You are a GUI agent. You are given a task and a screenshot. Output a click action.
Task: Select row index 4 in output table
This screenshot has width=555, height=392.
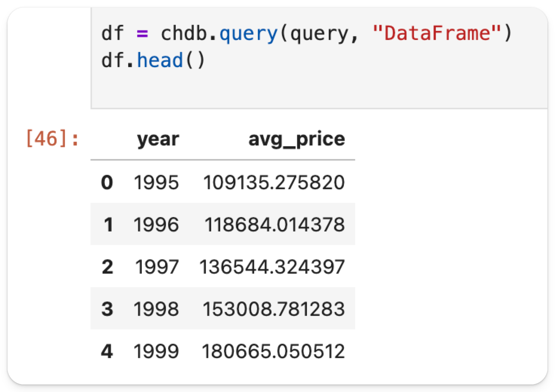point(107,351)
